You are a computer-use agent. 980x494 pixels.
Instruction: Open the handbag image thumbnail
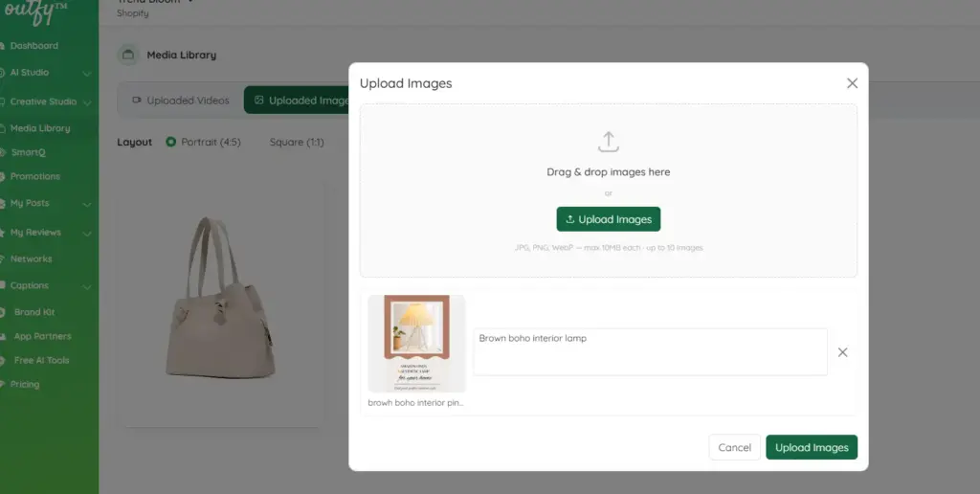221,298
